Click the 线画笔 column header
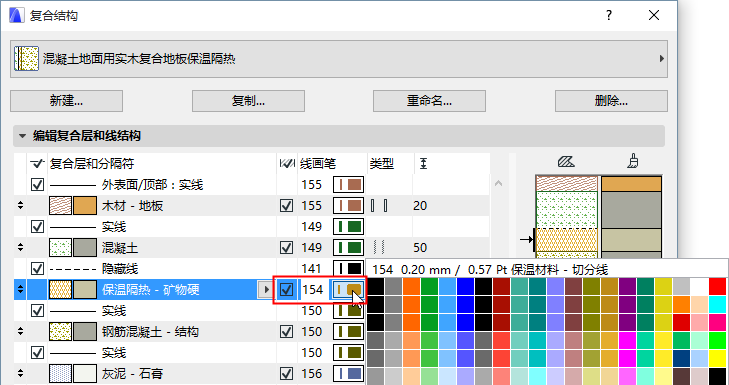The width and height of the screenshot is (729, 385). (x=318, y=164)
